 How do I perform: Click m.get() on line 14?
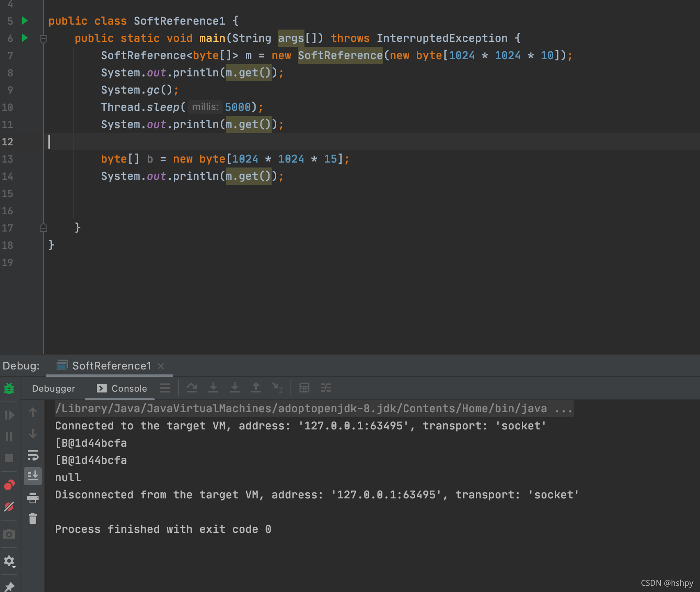tap(249, 176)
